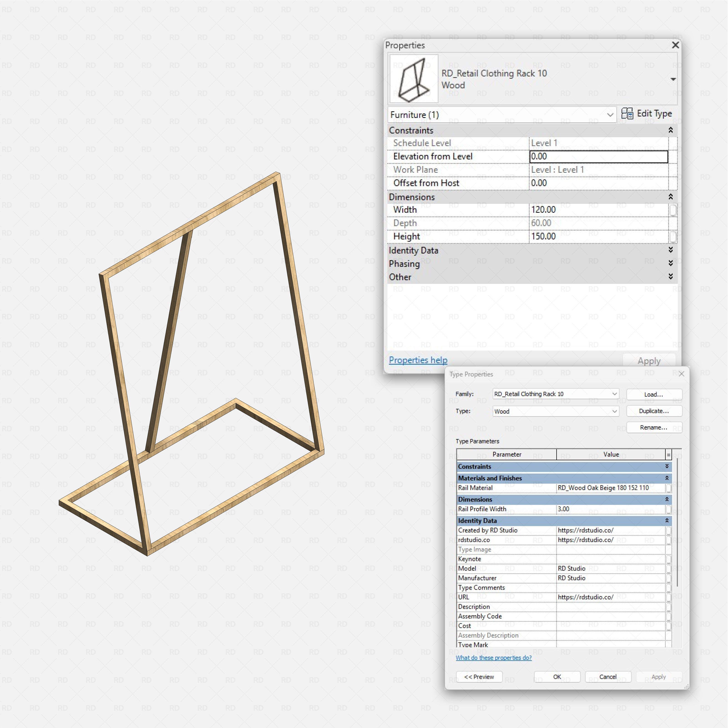Click the clothing rack type thumbnail
Viewport: 728px width, 728px height.
[414, 79]
